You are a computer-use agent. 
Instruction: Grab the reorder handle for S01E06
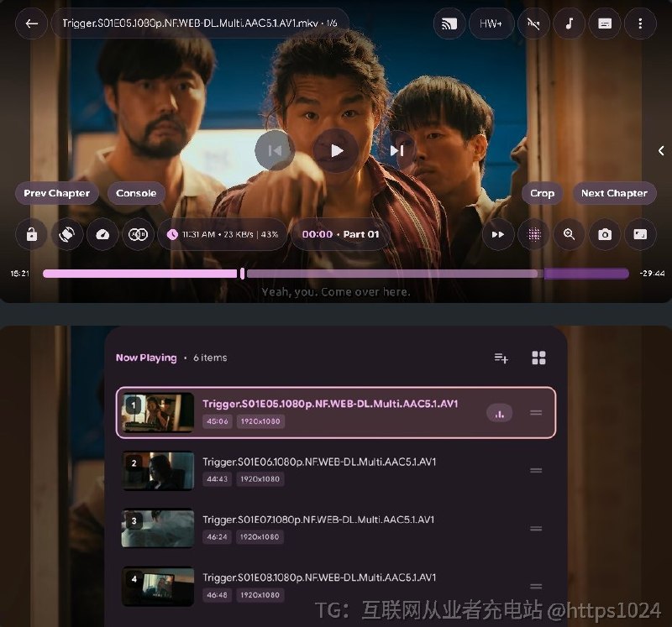(x=536, y=470)
